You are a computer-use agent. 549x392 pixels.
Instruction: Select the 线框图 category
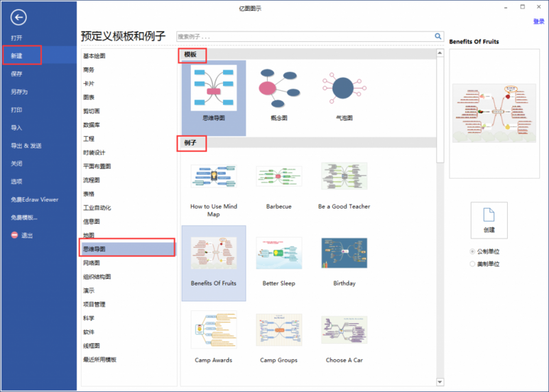(x=91, y=346)
